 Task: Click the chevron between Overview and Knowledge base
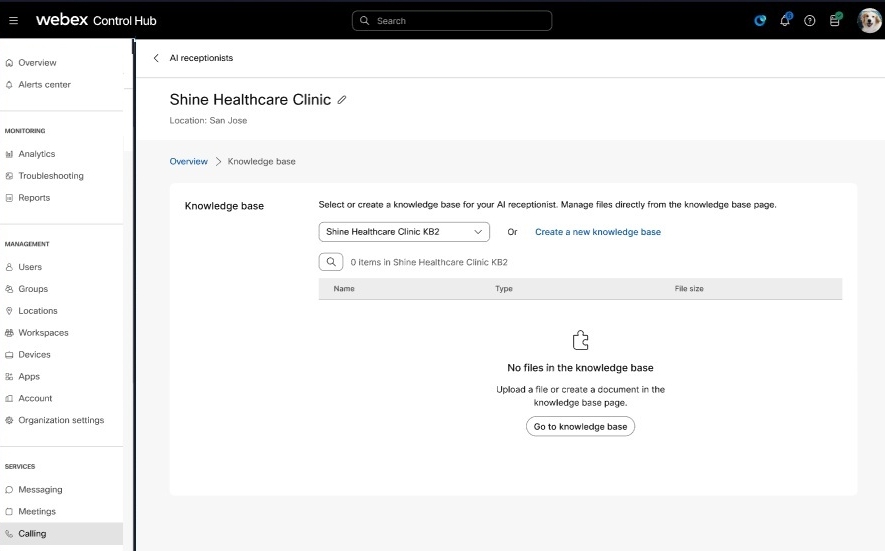[218, 161]
